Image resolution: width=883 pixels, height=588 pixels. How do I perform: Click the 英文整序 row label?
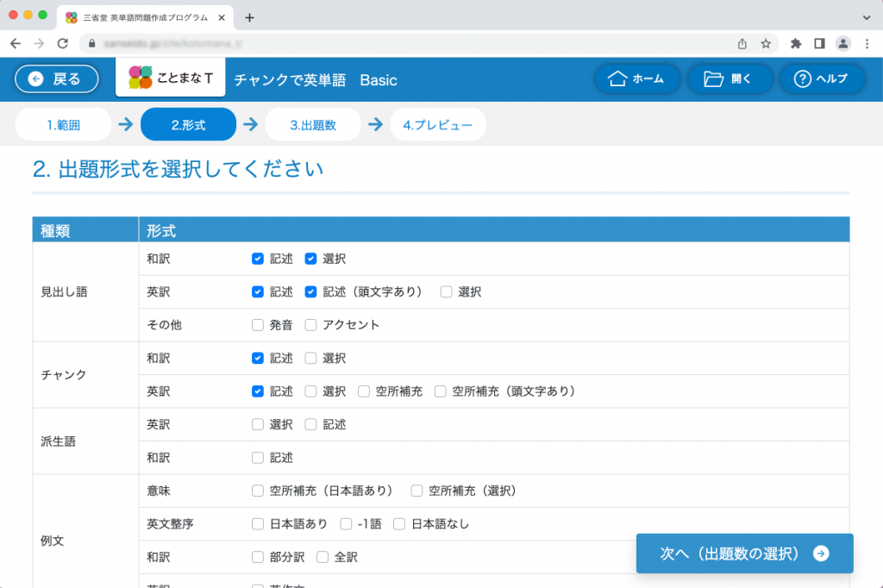(x=170, y=524)
